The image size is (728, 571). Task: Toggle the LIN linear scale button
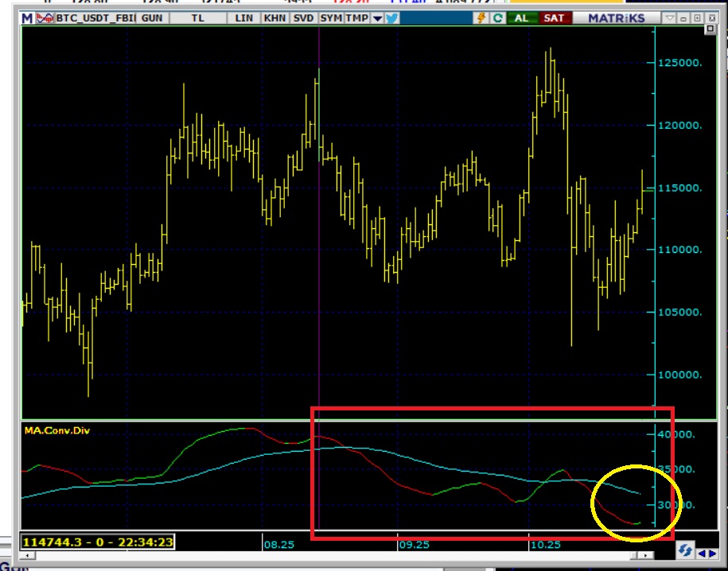click(244, 17)
